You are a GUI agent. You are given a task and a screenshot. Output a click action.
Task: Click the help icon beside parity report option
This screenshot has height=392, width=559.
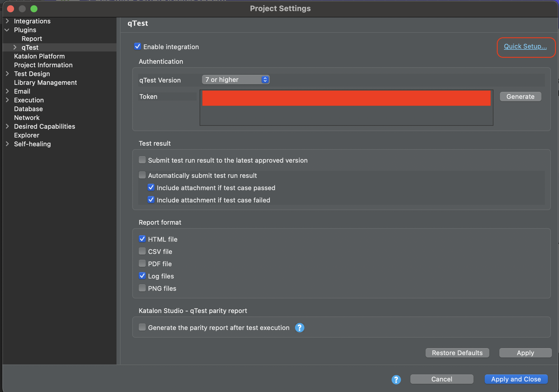pos(299,328)
